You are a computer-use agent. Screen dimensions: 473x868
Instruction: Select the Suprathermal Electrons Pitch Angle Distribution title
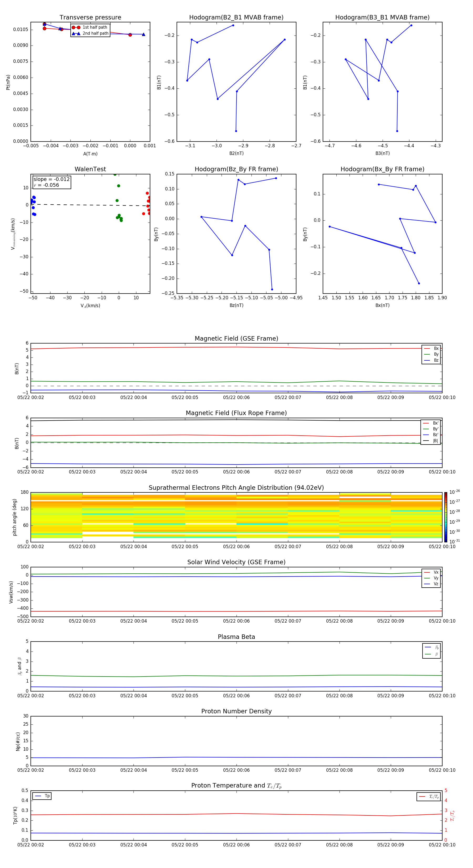tap(236, 488)
